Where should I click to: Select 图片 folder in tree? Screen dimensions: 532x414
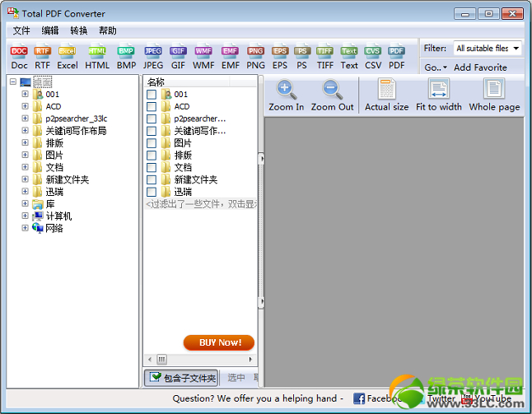54,155
